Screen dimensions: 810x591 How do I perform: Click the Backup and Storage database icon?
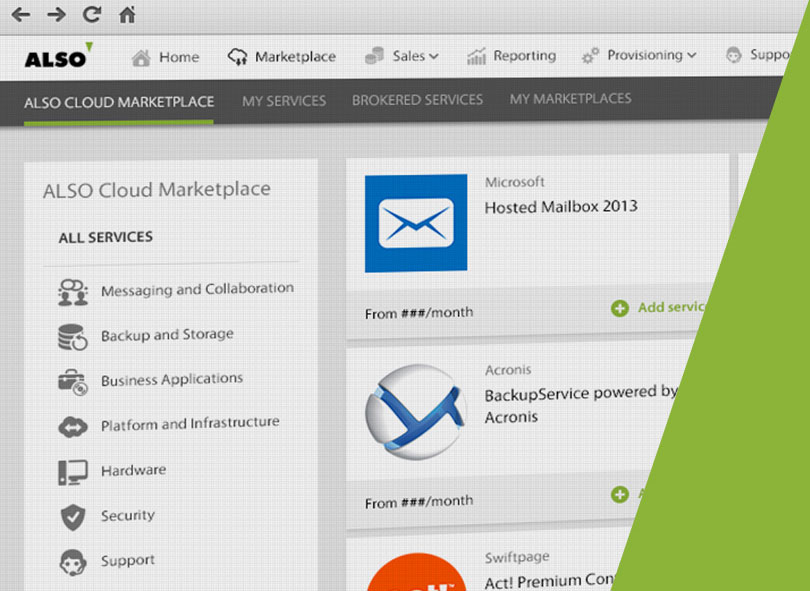pyautogui.click(x=72, y=337)
